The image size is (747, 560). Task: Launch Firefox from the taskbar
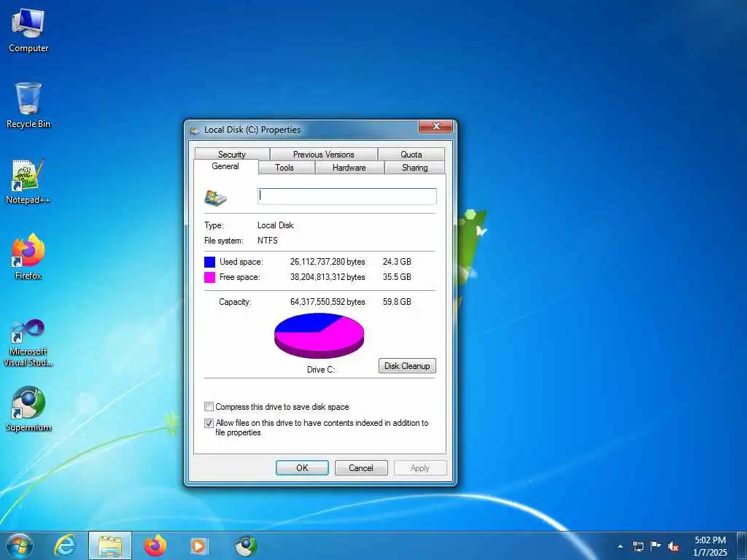pos(155,545)
